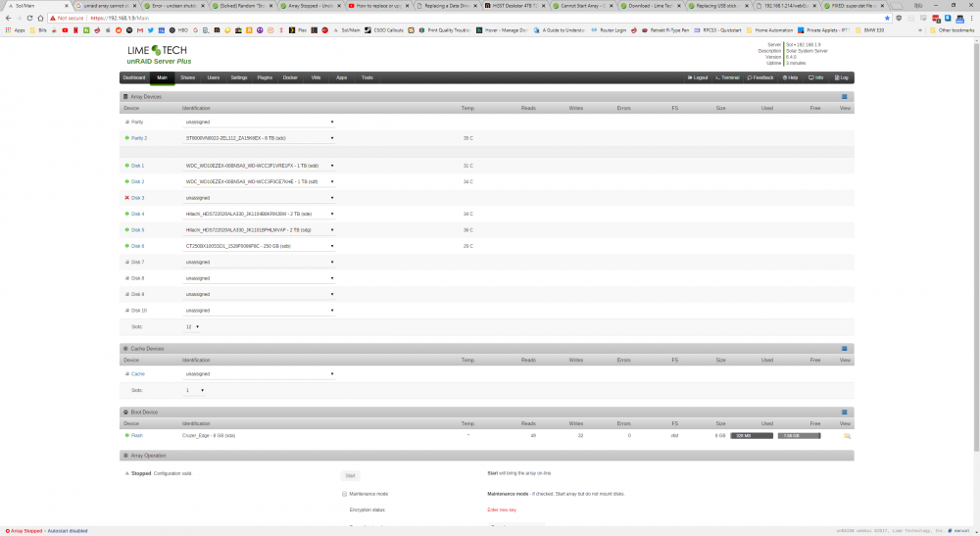The height and width of the screenshot is (536, 980).
Task: Click the Start array button
Action: pyautogui.click(x=350, y=476)
